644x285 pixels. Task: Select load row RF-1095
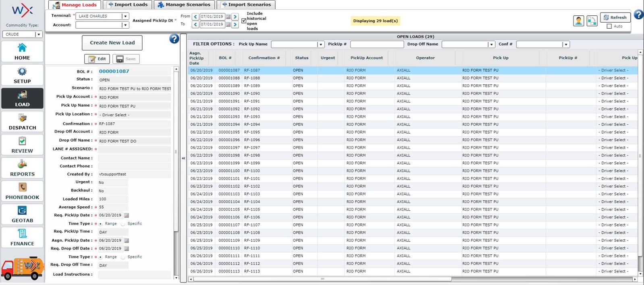[413, 132]
